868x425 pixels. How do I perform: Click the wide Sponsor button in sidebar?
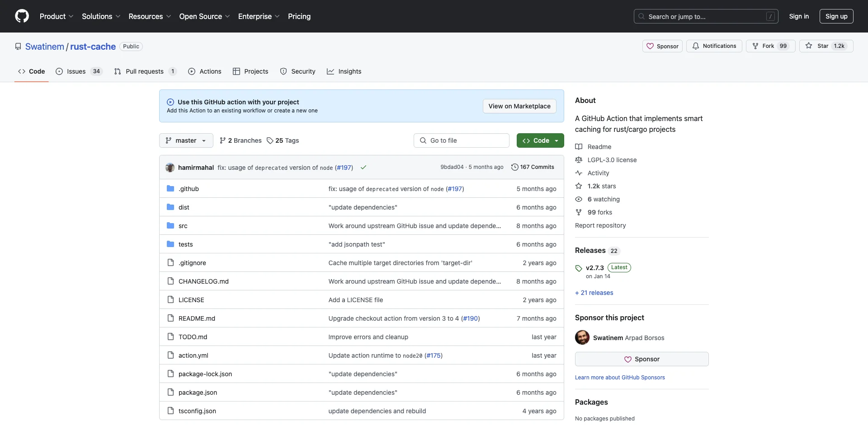tap(642, 359)
